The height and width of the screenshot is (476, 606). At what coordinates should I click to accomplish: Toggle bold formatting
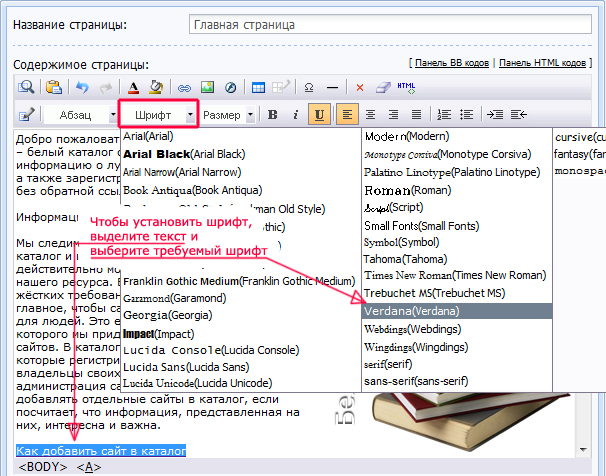pyautogui.click(x=273, y=115)
